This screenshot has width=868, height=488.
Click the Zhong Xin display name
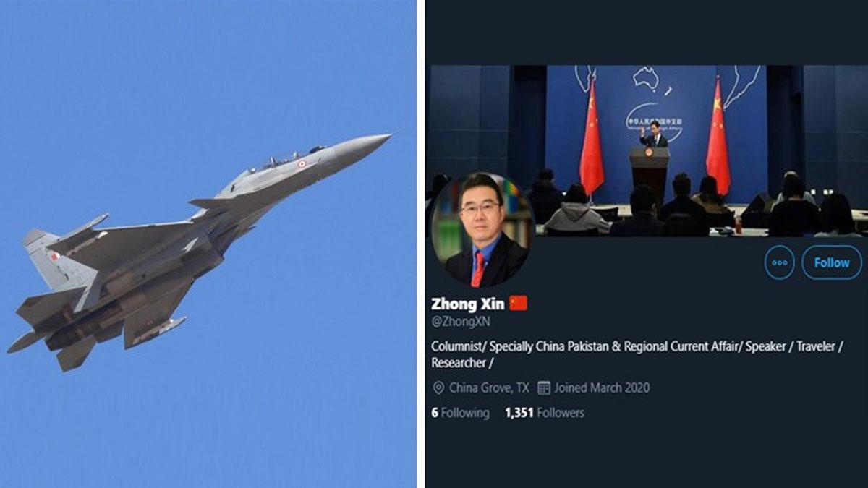[x=467, y=304]
